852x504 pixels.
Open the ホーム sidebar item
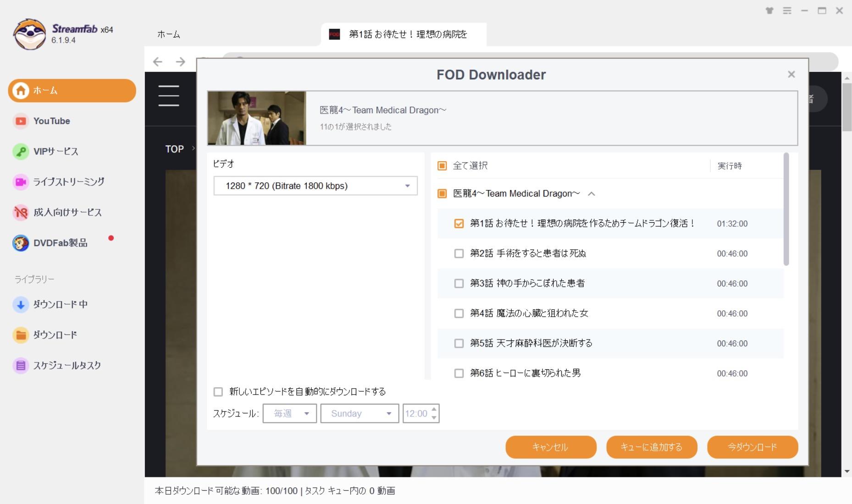coord(72,90)
